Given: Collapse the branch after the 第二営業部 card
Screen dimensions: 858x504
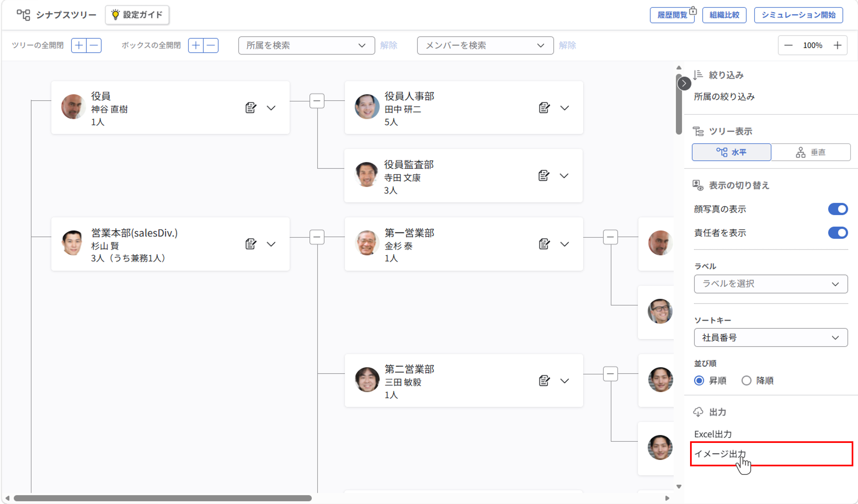Looking at the screenshot, I should coord(610,374).
